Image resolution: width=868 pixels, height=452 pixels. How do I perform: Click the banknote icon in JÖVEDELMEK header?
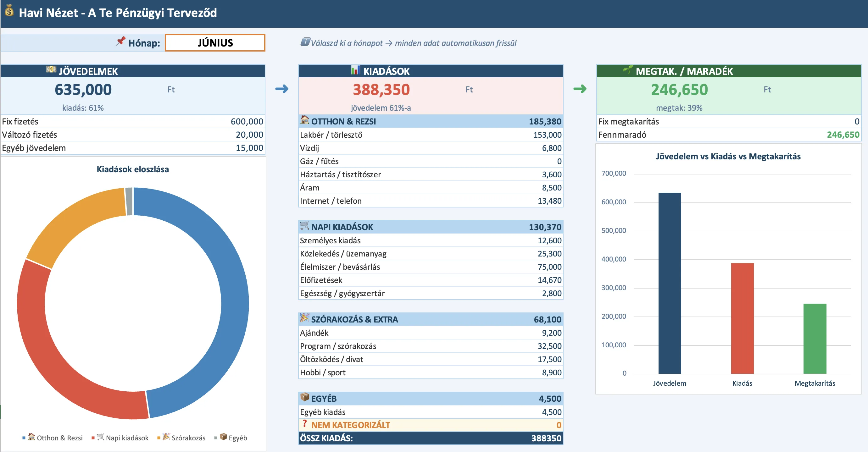pyautogui.click(x=51, y=70)
